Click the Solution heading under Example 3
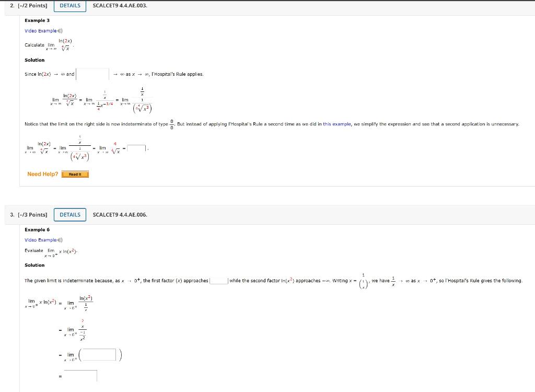The image size is (535, 392). [x=34, y=60]
